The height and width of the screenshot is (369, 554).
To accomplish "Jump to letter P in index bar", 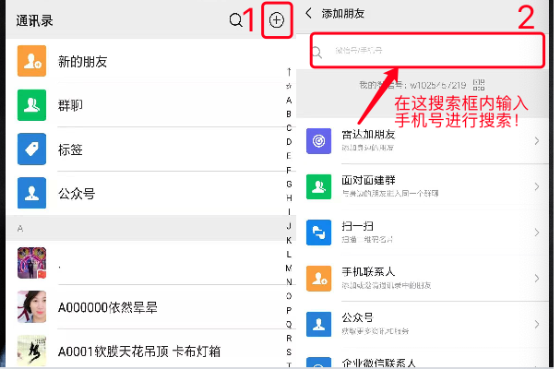I will coord(289,310).
